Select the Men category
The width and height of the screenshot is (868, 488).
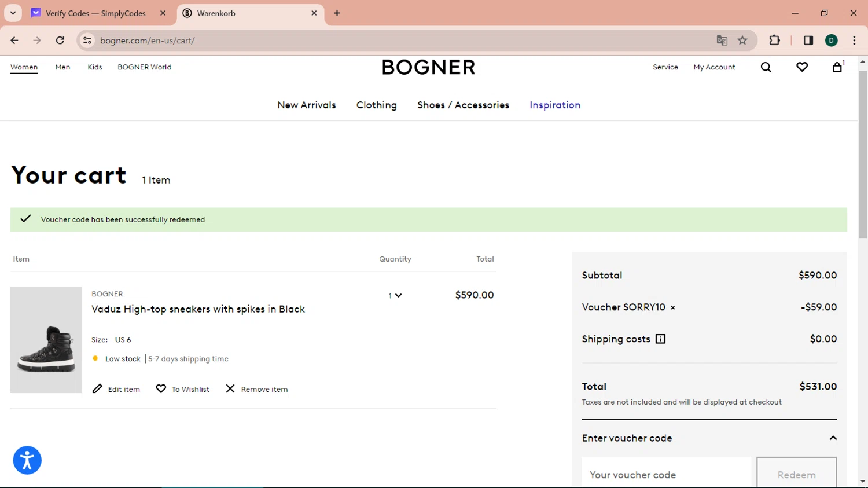click(62, 67)
